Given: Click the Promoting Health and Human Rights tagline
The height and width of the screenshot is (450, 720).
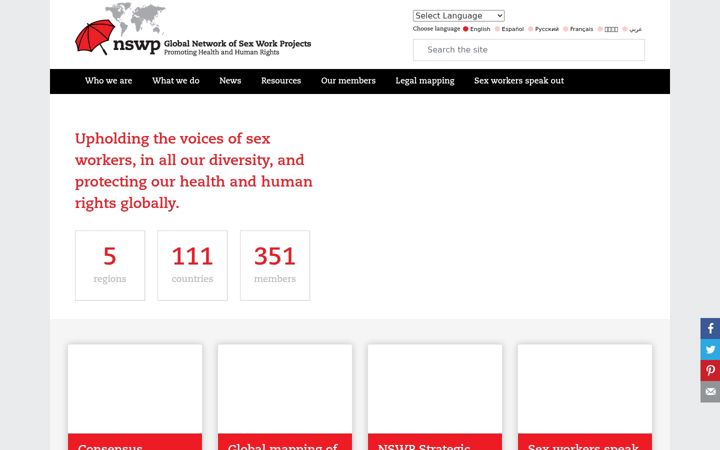Looking at the screenshot, I should click(x=221, y=52).
